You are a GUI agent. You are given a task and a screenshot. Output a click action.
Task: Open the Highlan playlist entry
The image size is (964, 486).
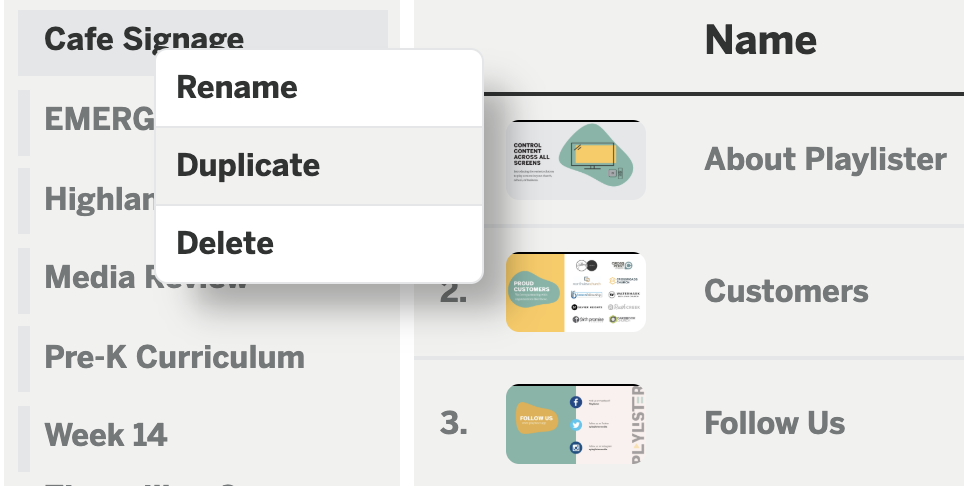(x=100, y=199)
